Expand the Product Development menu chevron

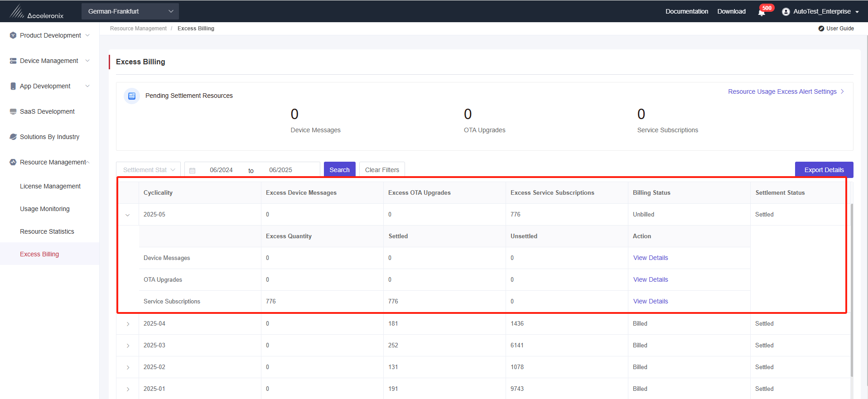pos(87,35)
